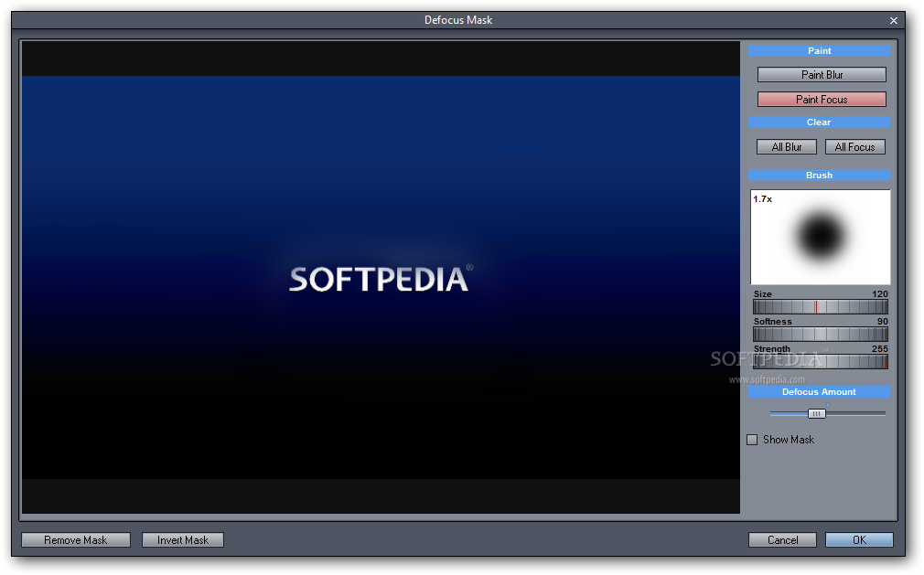Click the Invert Mask button
The width and height of the screenshot is (924, 575).
click(183, 540)
